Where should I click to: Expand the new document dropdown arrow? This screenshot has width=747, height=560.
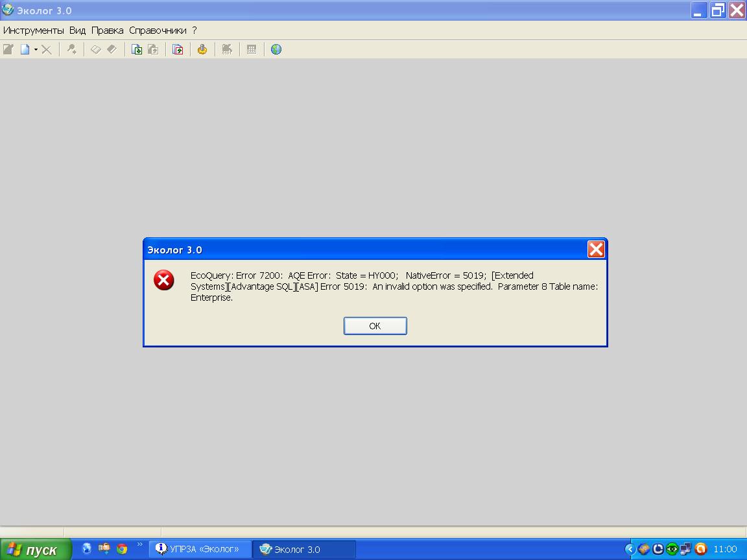(36, 49)
